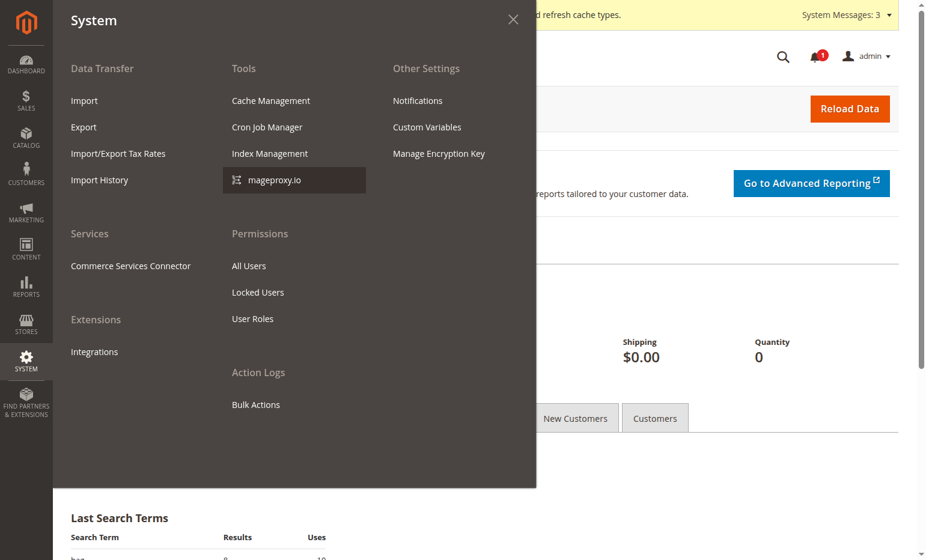Click the page vertical scrollbar
This screenshot has height=560, width=926.
click(921, 189)
